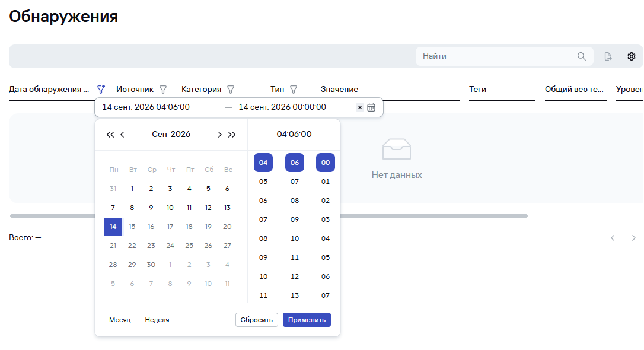Image resolution: width=644 pixels, height=350 pixels.
Task: Choose September 1 in the calendar
Action: 132,189
